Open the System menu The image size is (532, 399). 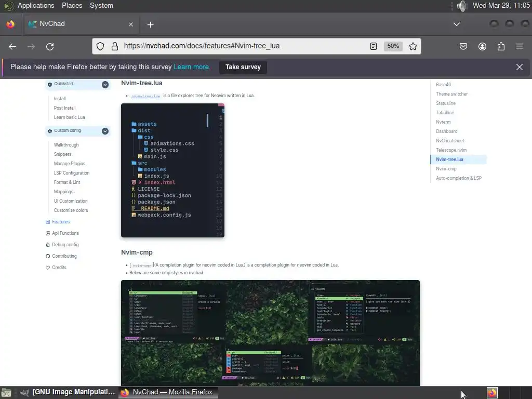pos(101,5)
